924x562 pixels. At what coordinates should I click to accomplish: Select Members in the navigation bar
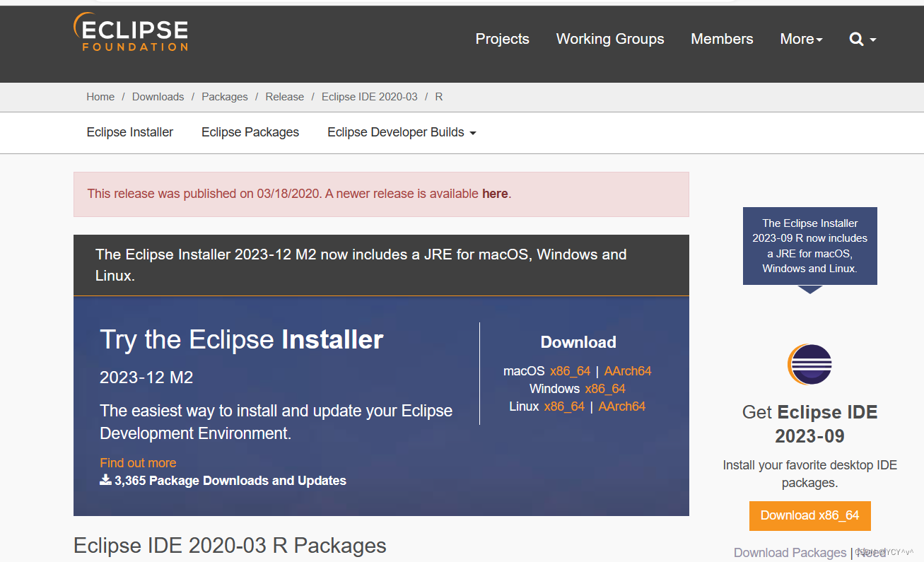[x=722, y=39]
